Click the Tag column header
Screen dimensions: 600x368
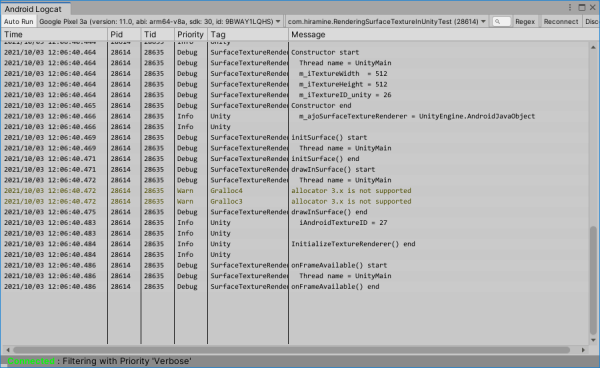[x=248, y=34]
